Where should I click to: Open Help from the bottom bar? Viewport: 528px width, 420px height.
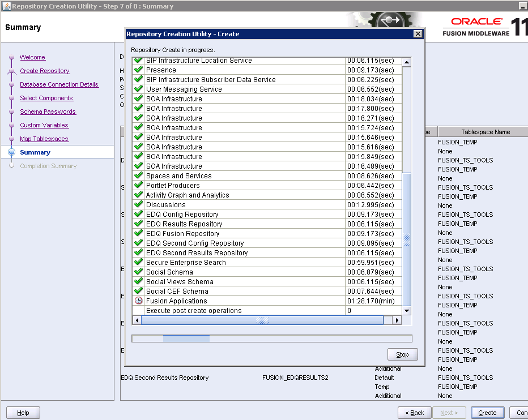(23, 413)
